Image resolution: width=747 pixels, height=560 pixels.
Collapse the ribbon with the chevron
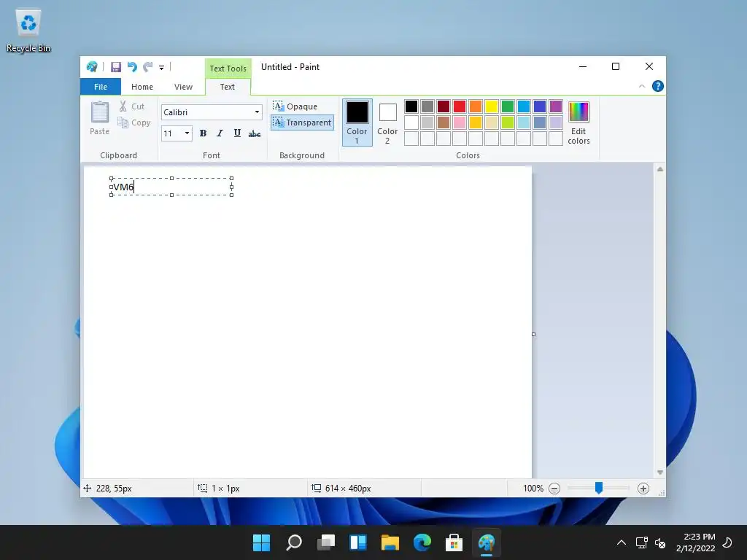tap(642, 86)
